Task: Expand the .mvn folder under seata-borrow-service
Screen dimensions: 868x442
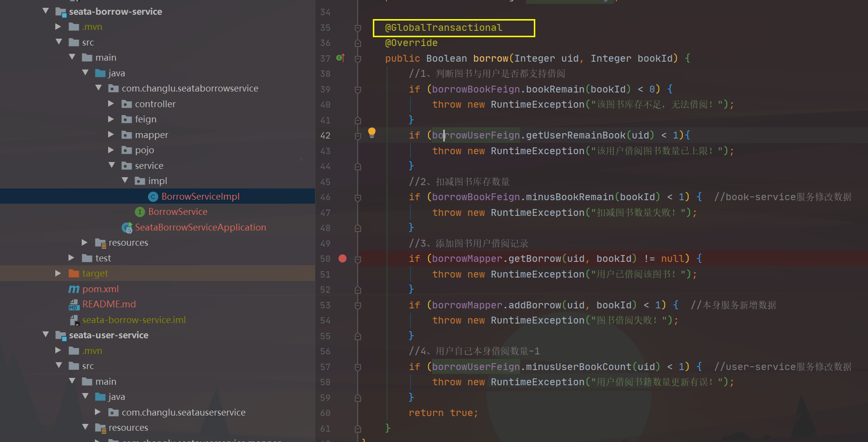Action: tap(58, 26)
